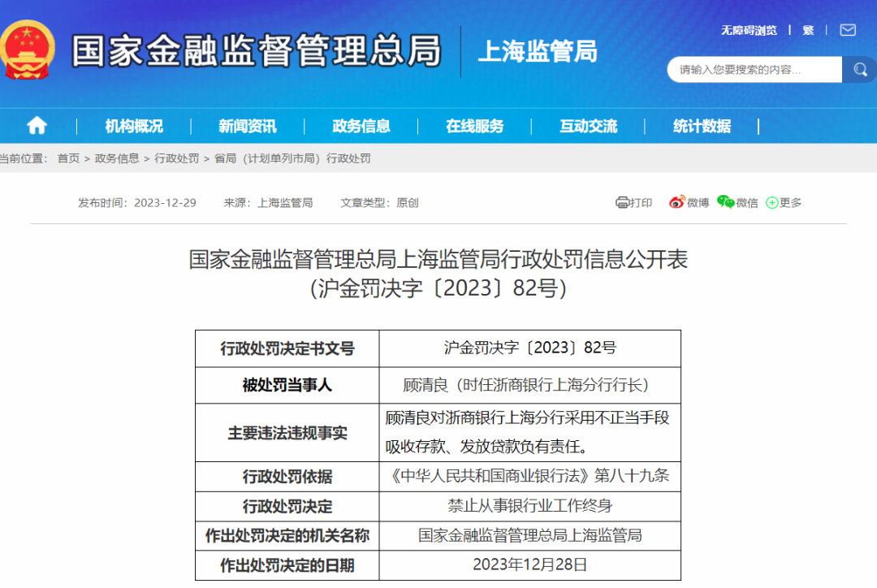The width and height of the screenshot is (877, 588).
Task: Click the printer icon to print
Action: 623,202
